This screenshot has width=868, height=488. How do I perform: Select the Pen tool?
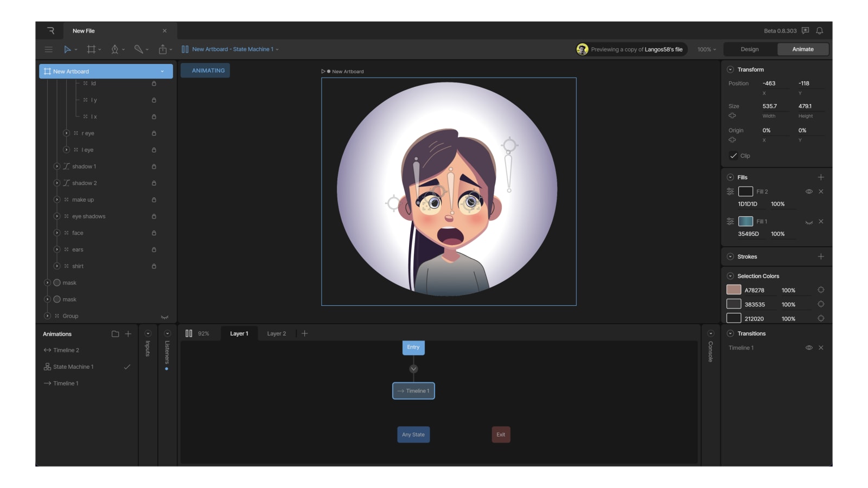[114, 49]
